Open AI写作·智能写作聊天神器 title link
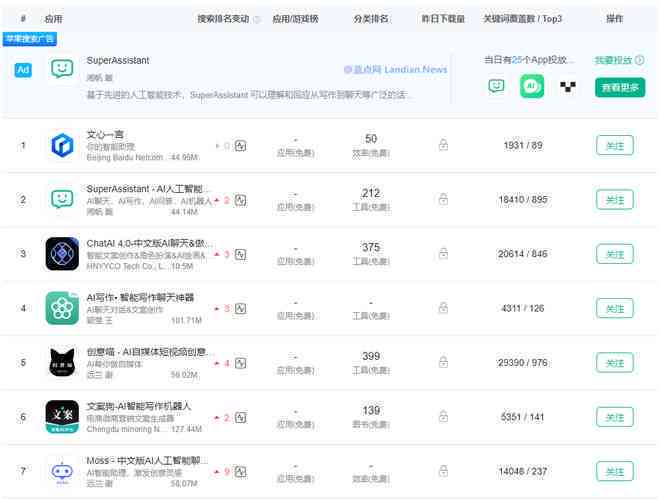The height and width of the screenshot is (499, 660). pos(140,297)
